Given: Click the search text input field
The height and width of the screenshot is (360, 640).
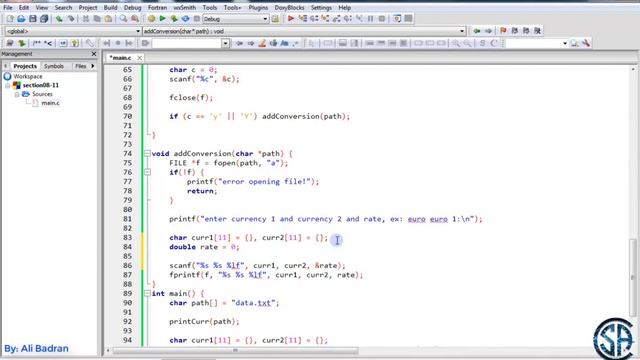Looking at the screenshot, I should click(187, 43).
